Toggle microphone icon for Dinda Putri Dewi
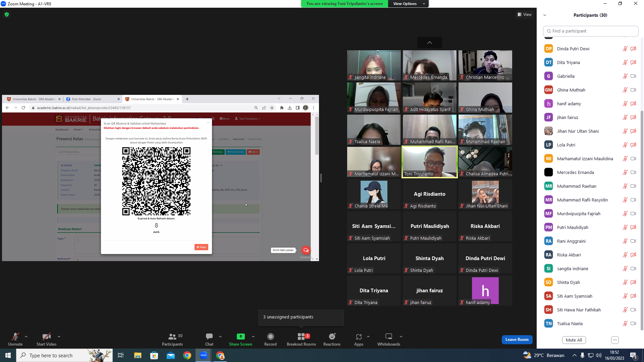 point(625,49)
